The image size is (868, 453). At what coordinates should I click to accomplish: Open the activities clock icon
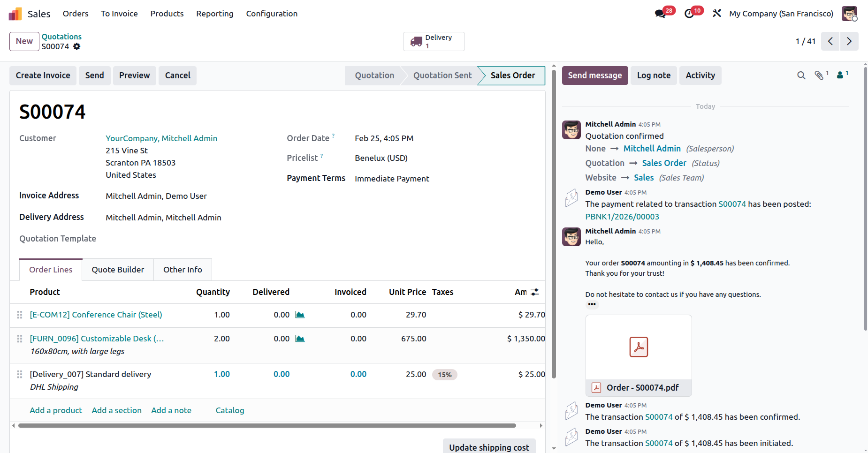point(689,14)
